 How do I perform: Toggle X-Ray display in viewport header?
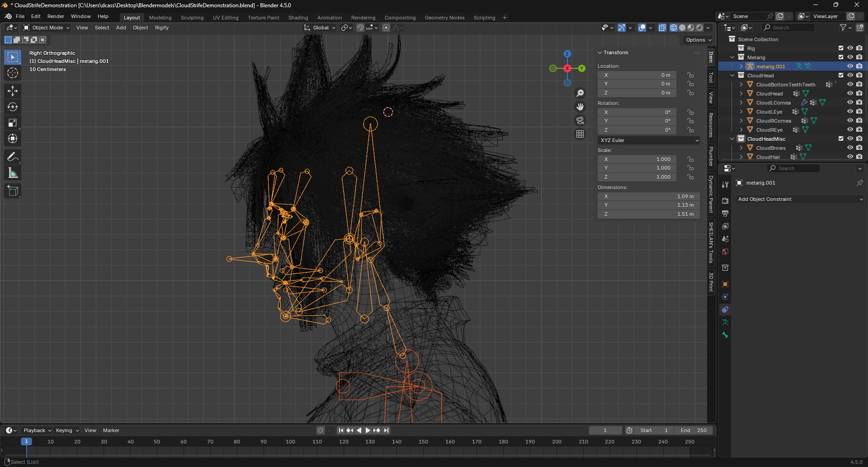(662, 28)
